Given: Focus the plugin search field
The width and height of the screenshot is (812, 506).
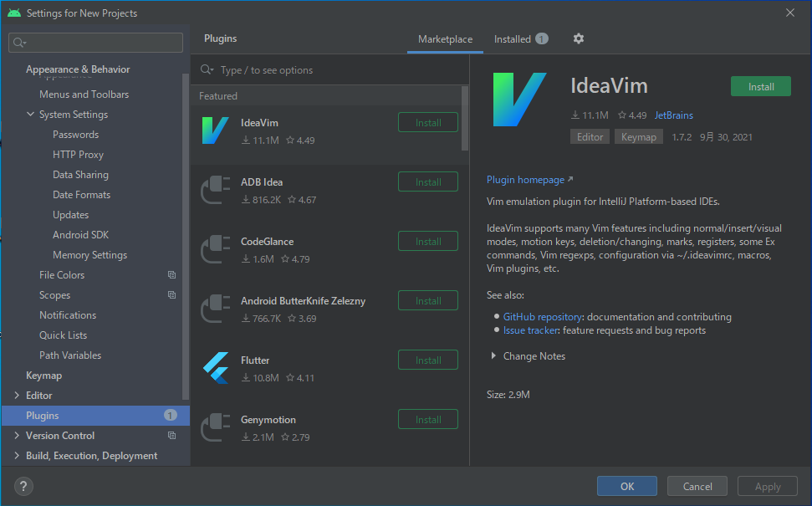Looking at the screenshot, I should (329, 70).
